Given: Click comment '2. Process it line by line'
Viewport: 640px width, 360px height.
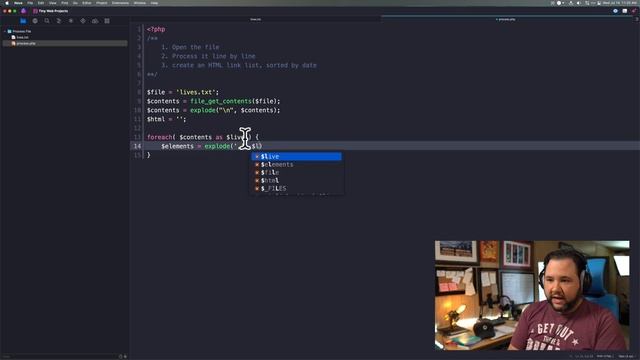Looking at the screenshot, I should pos(209,56).
